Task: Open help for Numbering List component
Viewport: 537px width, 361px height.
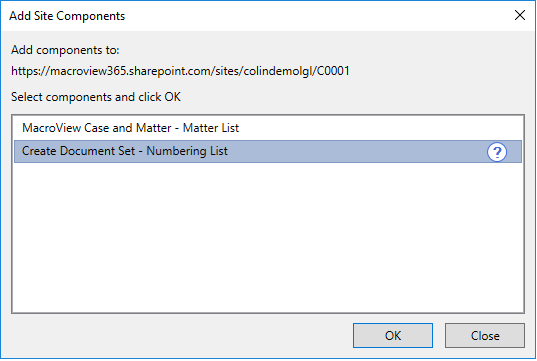Action: tap(497, 152)
